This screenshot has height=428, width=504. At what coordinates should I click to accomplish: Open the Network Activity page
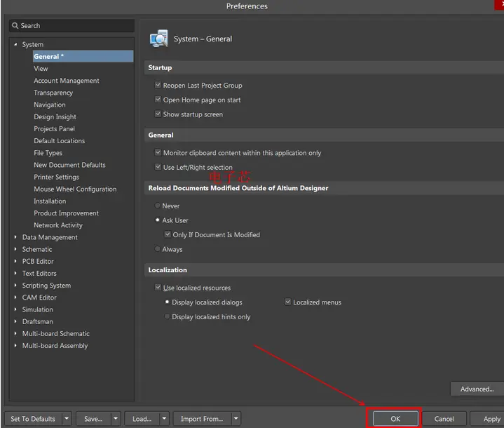point(58,225)
